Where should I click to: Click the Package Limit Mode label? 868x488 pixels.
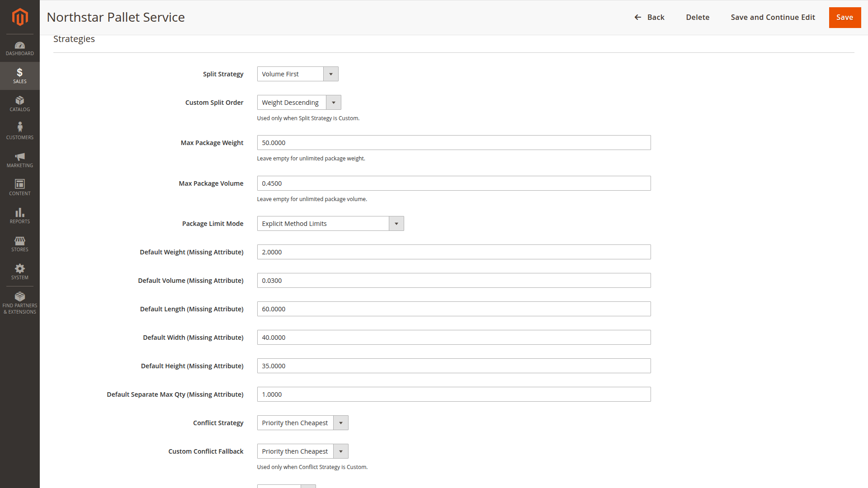[x=213, y=224]
